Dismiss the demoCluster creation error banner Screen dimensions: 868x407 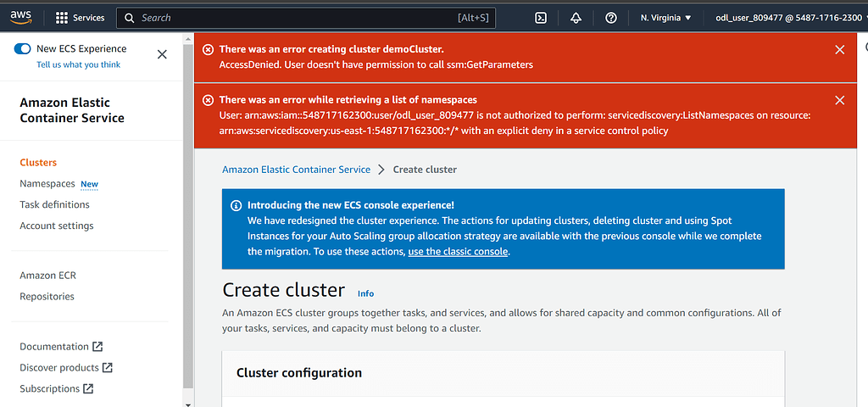pyautogui.click(x=839, y=50)
